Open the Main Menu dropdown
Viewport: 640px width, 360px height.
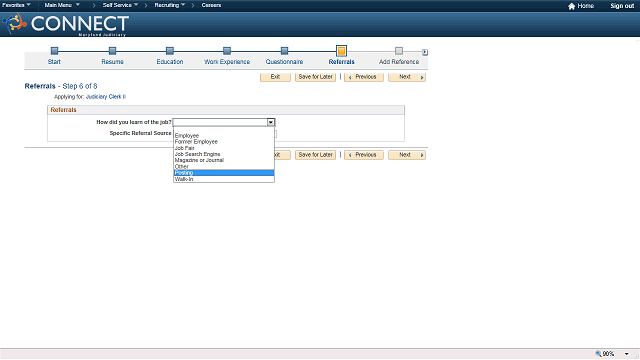(x=62, y=5)
